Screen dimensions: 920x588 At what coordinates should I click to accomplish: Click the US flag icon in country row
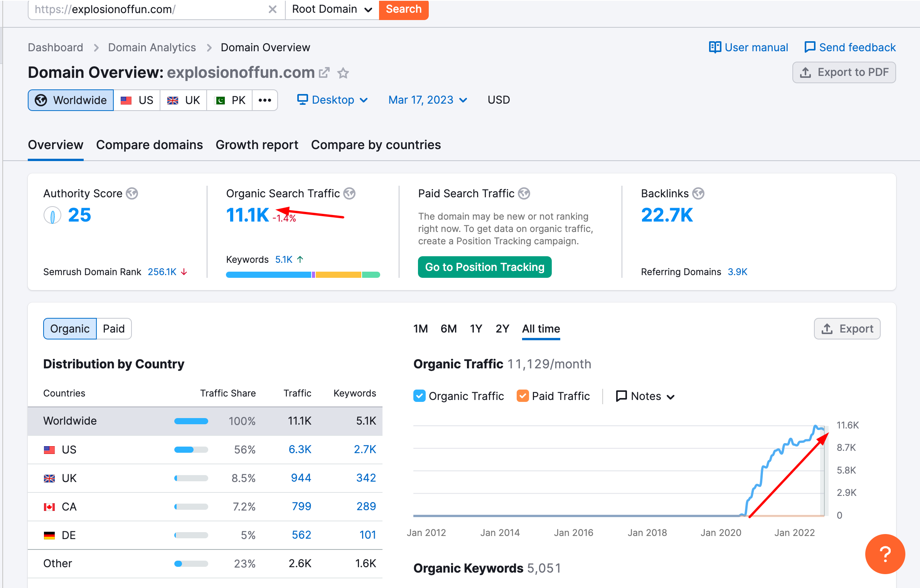(x=49, y=450)
